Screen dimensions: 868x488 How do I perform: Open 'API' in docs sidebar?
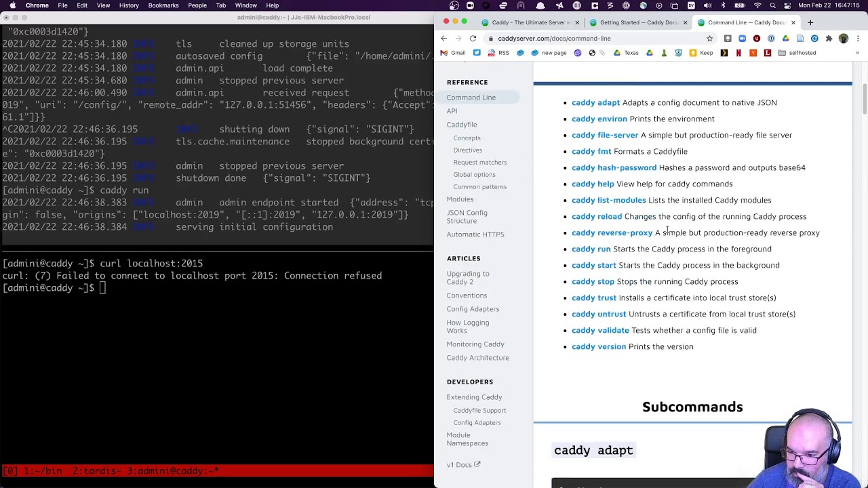tap(452, 111)
